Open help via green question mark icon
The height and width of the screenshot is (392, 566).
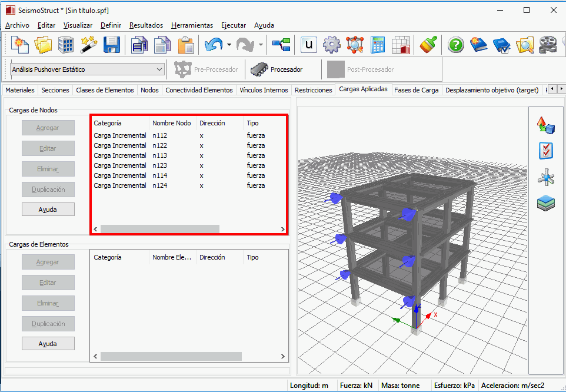pos(455,45)
